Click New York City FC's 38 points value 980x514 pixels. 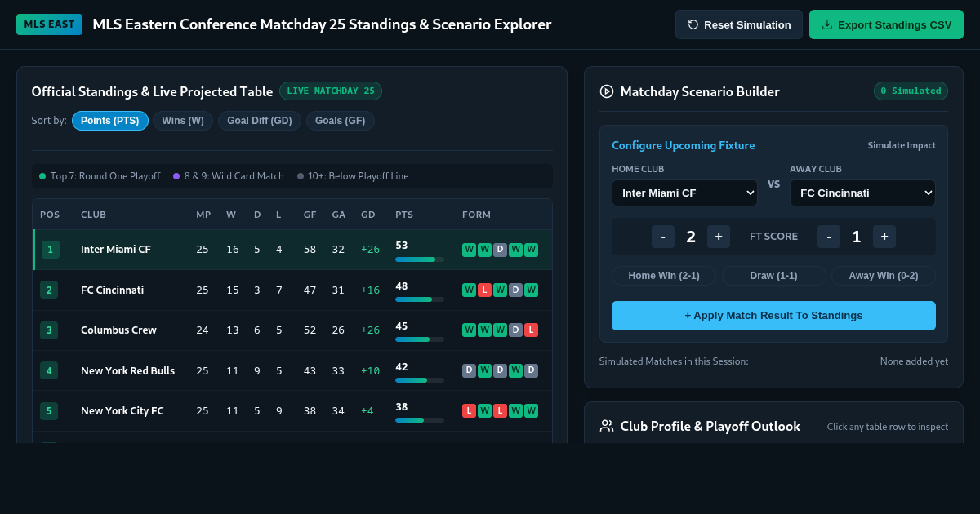point(402,407)
